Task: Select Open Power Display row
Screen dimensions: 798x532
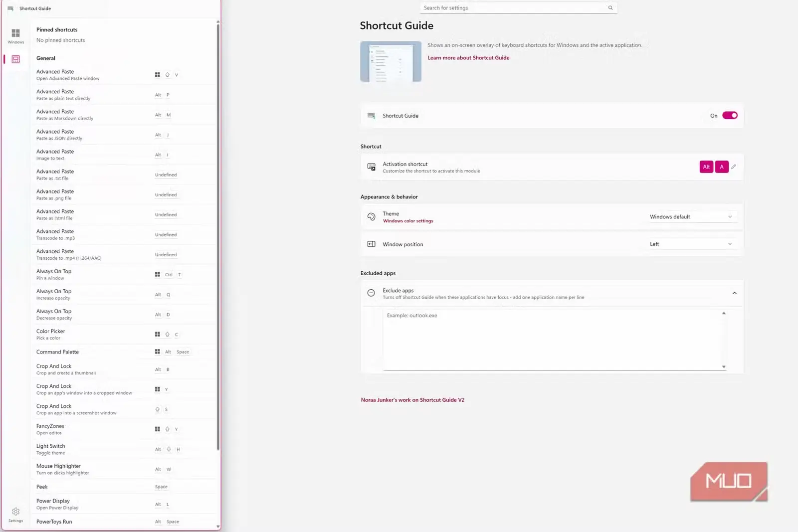Action: pyautogui.click(x=123, y=504)
